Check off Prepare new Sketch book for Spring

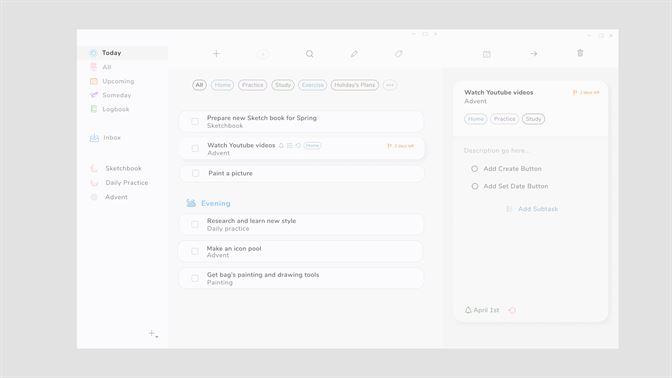[195, 122]
